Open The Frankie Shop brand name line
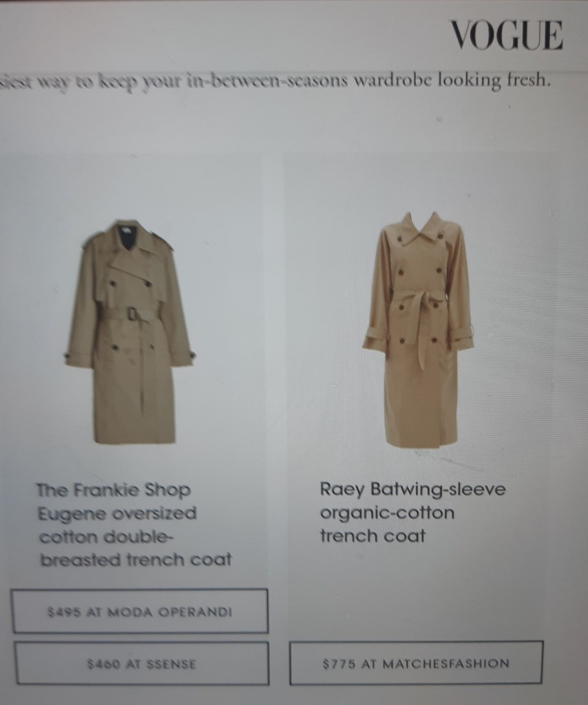The width and height of the screenshot is (588, 705). tap(114, 490)
